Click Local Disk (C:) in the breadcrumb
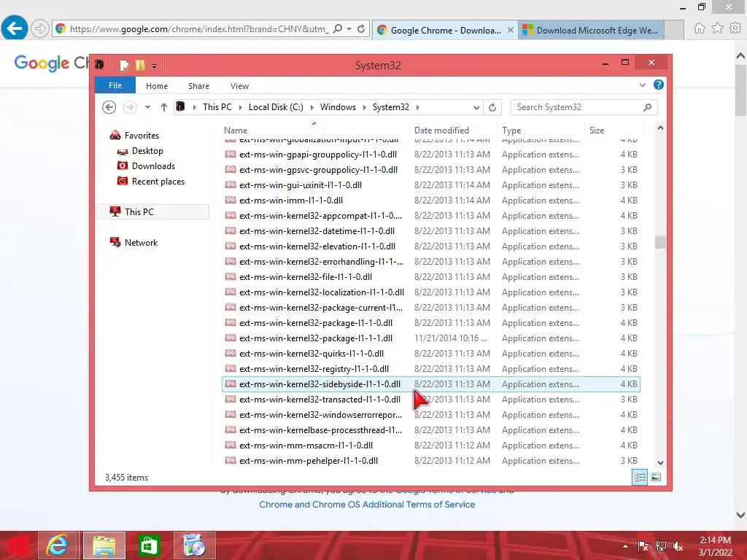Image resolution: width=747 pixels, height=560 pixels. (x=276, y=107)
